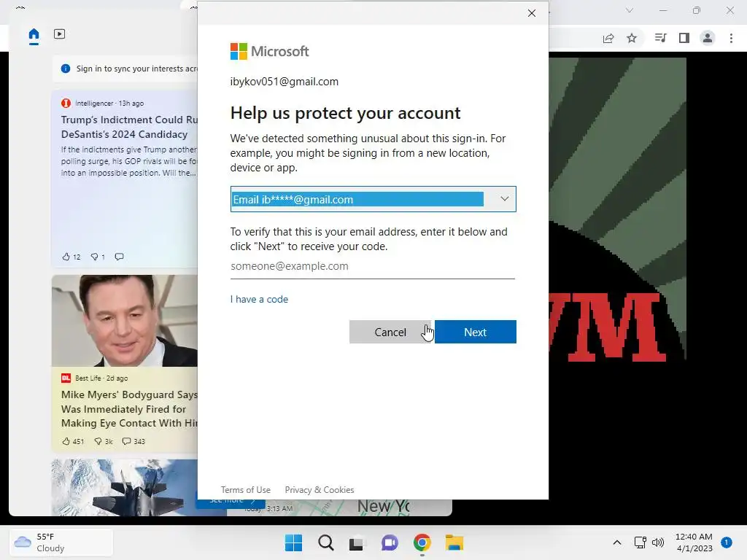
Task: Open Task View on the taskbar
Action: click(357, 542)
